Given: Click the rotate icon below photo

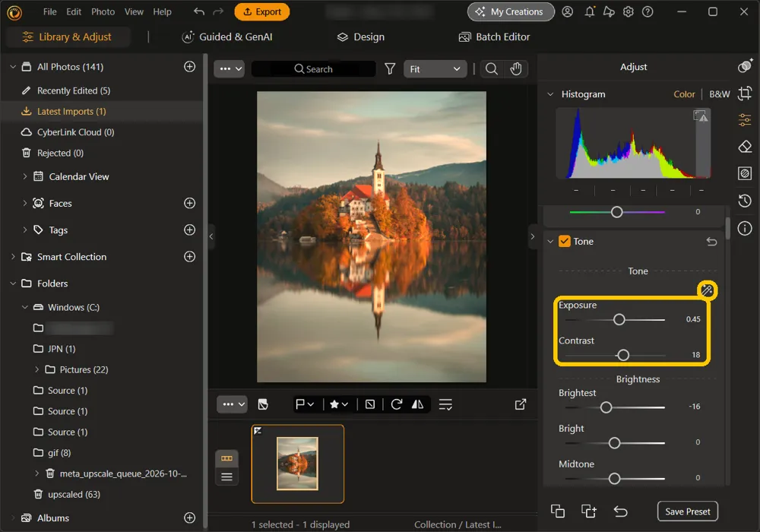Looking at the screenshot, I should [397, 404].
